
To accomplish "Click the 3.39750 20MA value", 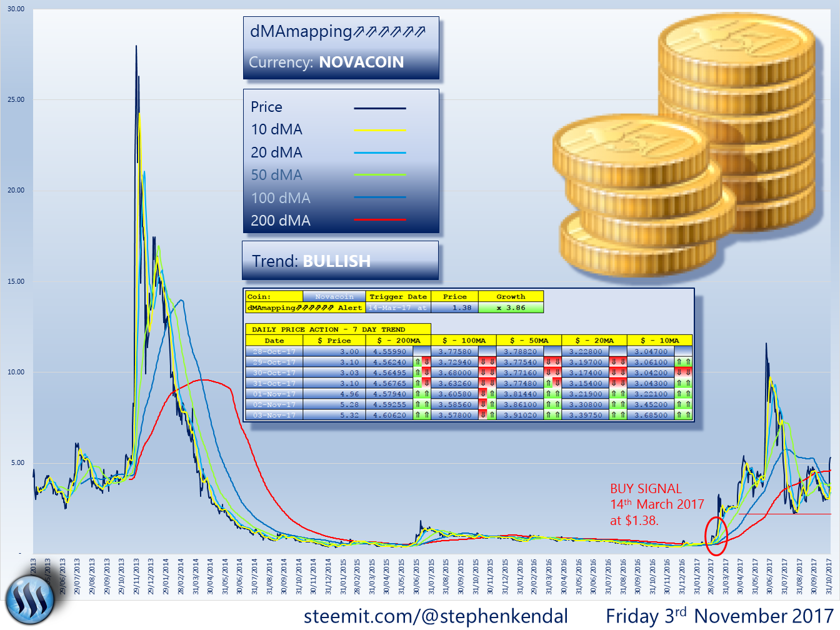I will 586,415.
